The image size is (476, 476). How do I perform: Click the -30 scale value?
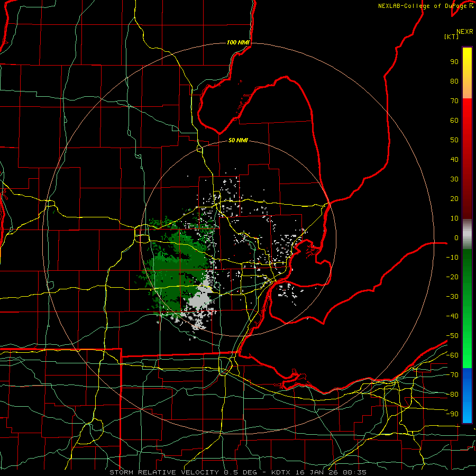pos(452,297)
